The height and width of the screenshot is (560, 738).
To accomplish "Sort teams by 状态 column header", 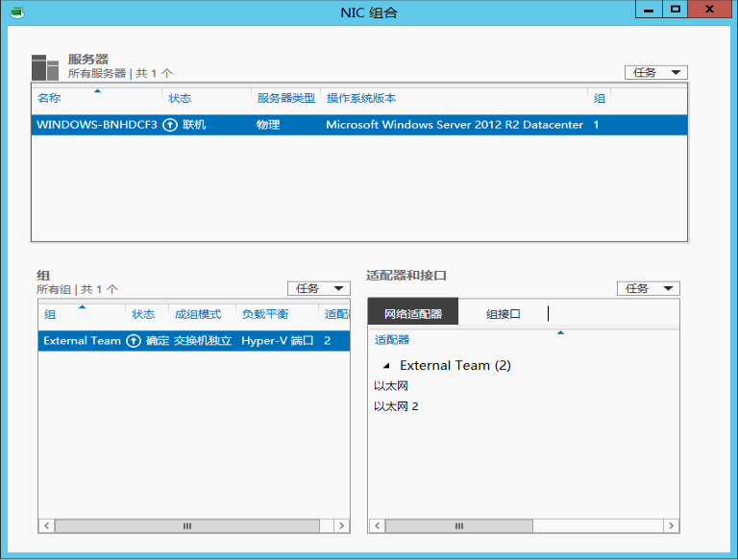I will pyautogui.click(x=143, y=314).
